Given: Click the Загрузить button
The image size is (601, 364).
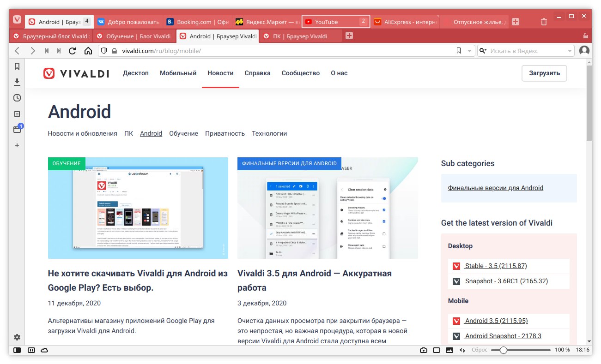Looking at the screenshot, I should (544, 73).
